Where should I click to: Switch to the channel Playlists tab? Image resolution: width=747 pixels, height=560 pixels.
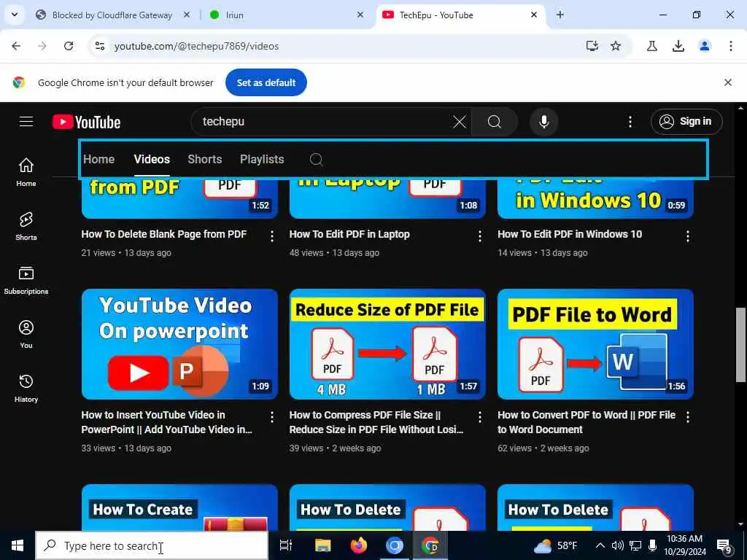point(262,159)
